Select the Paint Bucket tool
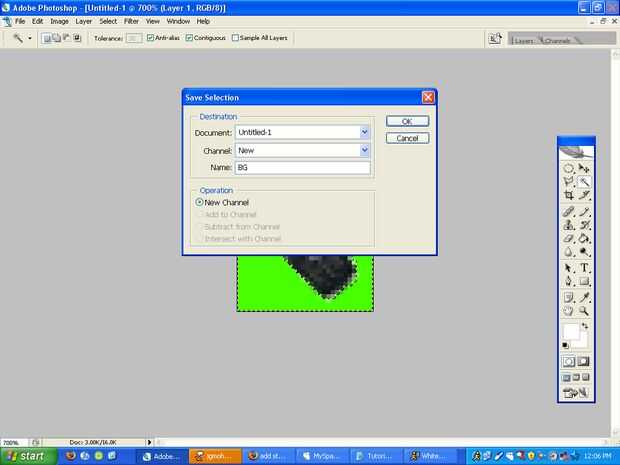The width and height of the screenshot is (620, 465). tap(584, 239)
